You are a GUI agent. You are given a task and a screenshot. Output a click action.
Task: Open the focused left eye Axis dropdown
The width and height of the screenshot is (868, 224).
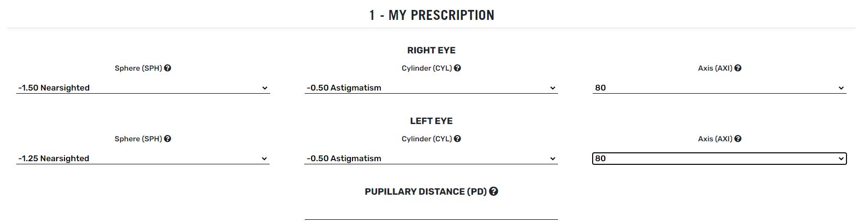719,159
